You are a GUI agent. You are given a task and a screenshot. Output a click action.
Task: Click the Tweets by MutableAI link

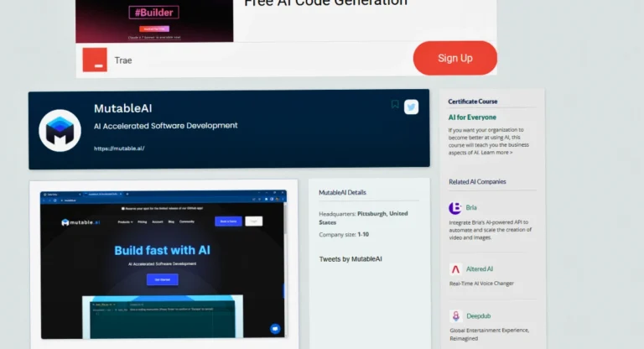[351, 259]
